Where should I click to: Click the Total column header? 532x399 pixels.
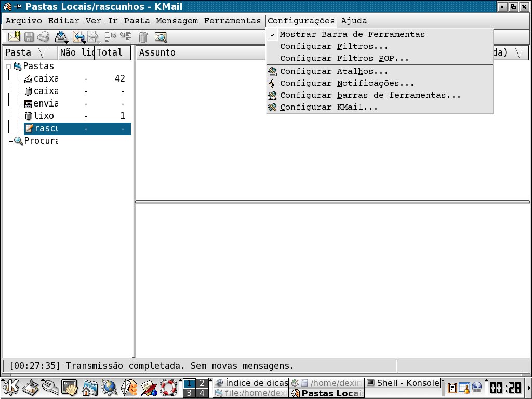click(x=112, y=52)
